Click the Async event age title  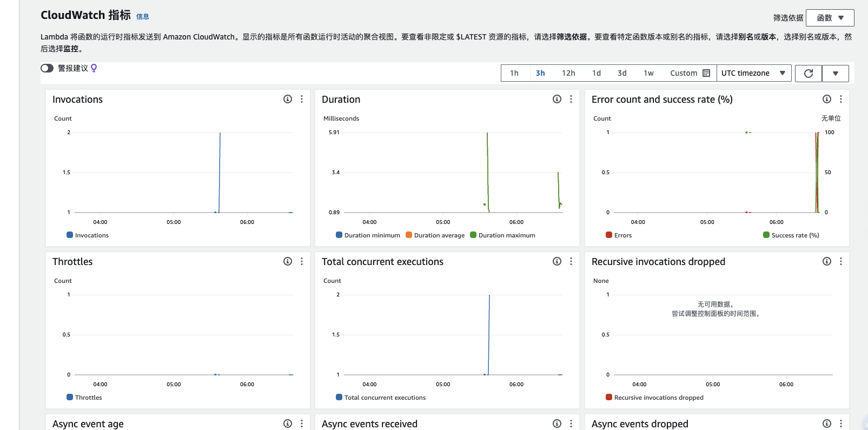coord(88,424)
